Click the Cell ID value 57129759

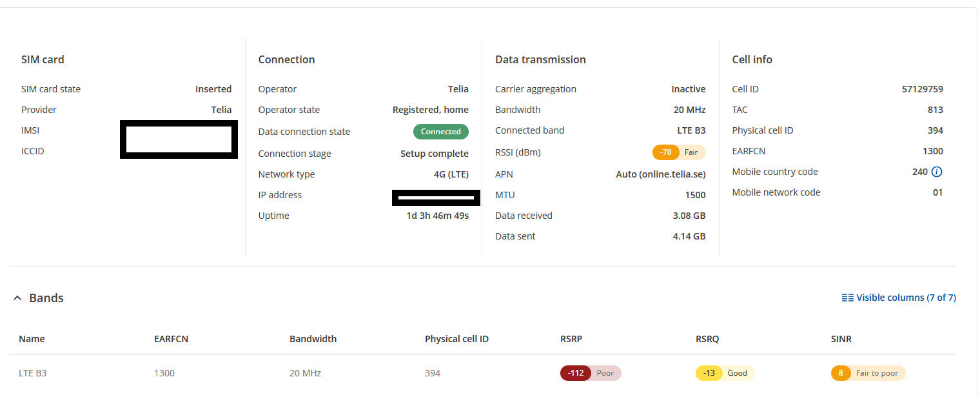pos(922,89)
